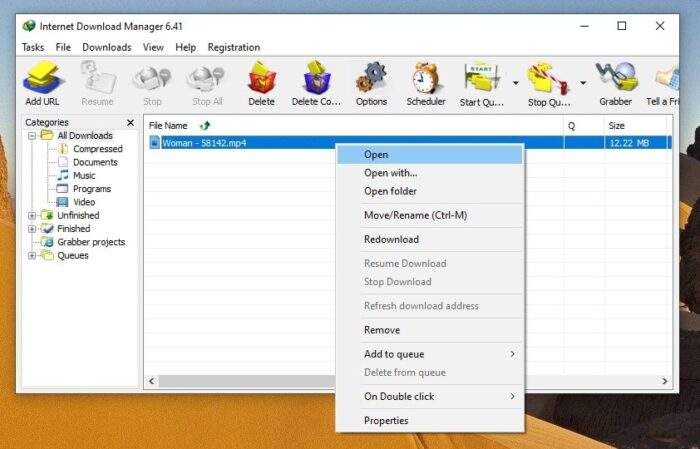Click the Delete from queue entry
This screenshot has width=700, height=449.
point(429,372)
